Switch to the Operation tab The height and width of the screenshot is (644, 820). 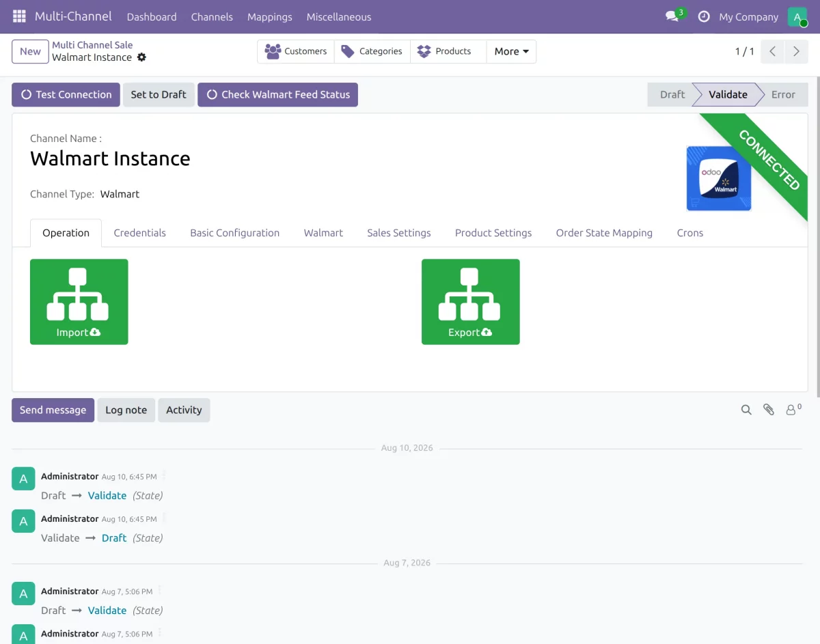pyautogui.click(x=66, y=233)
